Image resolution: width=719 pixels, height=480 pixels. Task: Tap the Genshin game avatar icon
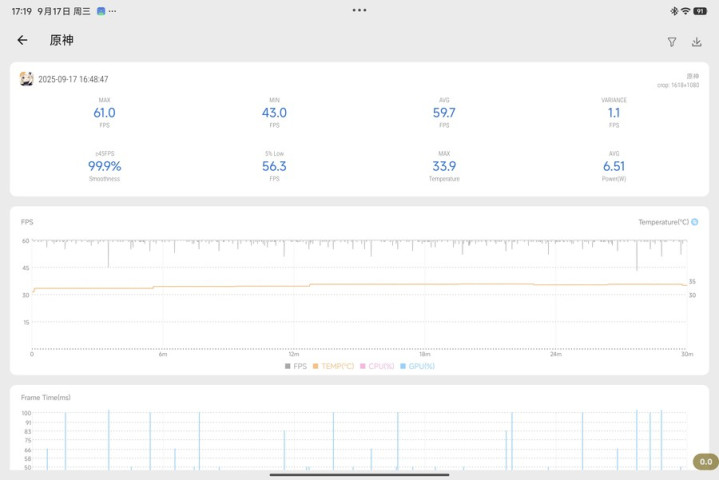(27, 79)
